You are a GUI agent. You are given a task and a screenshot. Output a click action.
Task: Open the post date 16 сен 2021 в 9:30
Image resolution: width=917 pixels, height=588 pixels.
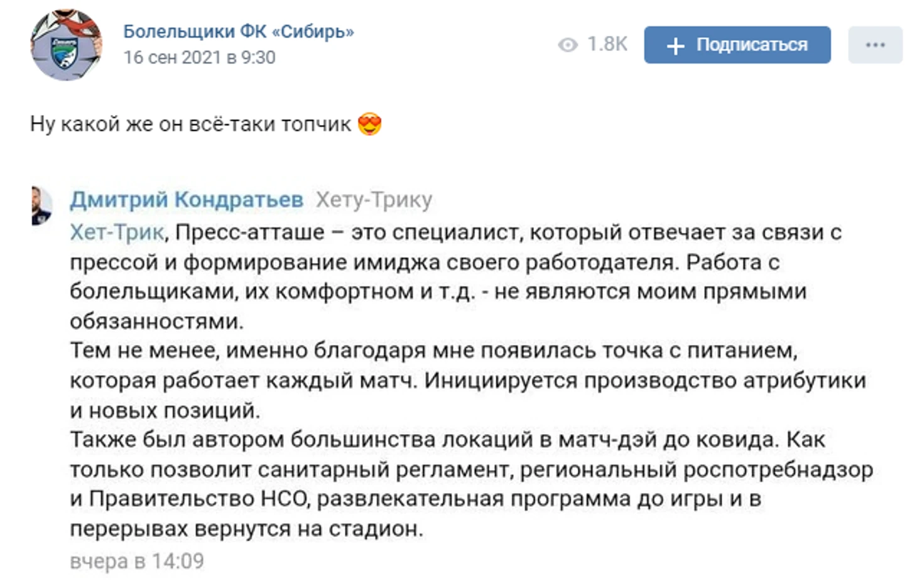click(199, 57)
